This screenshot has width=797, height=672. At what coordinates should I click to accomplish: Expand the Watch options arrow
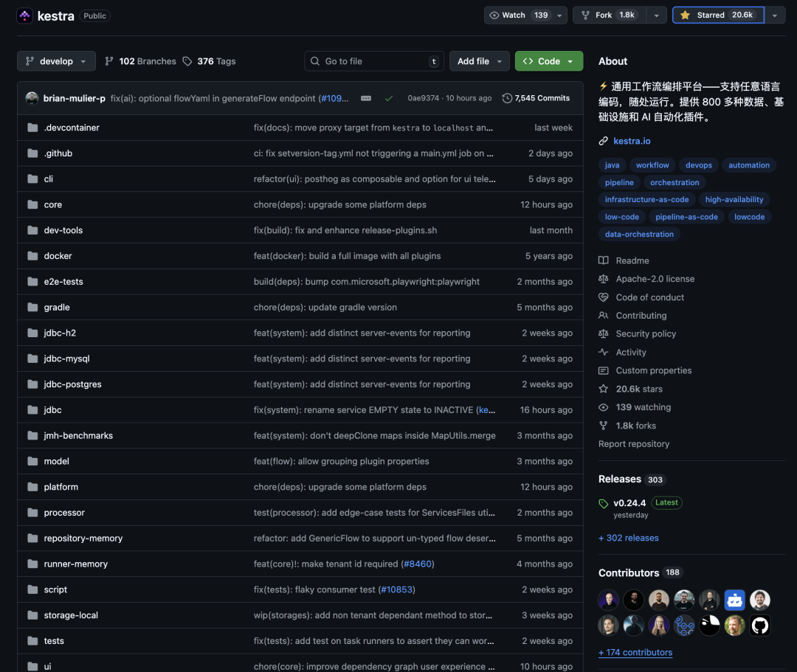[559, 15]
